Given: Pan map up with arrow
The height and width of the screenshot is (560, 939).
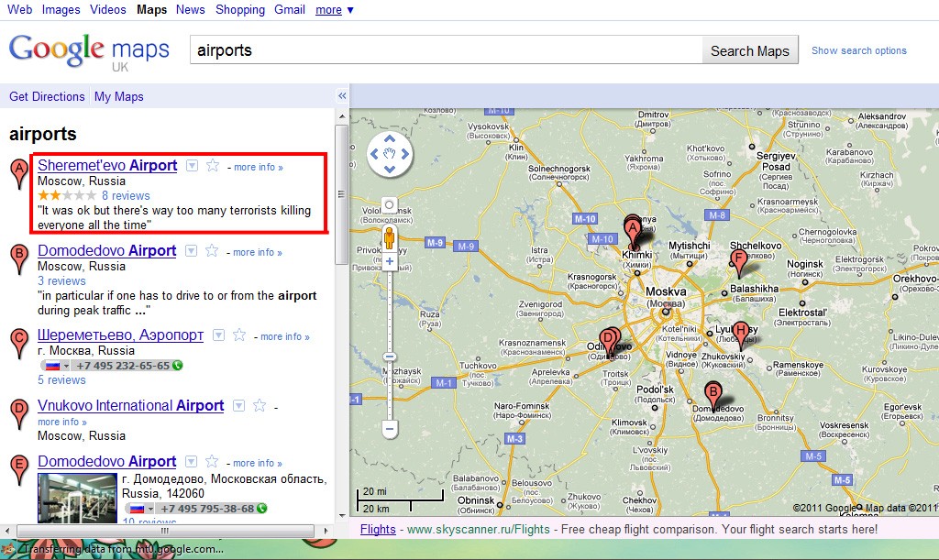Looking at the screenshot, I should (x=389, y=138).
